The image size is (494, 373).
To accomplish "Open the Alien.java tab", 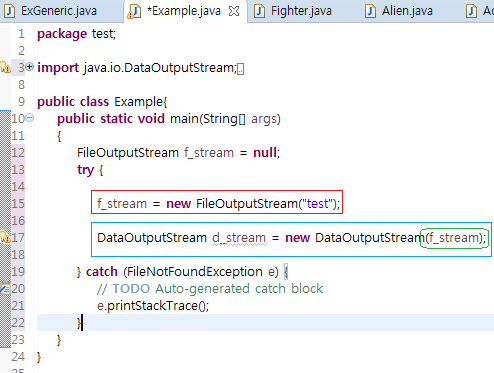I will tap(407, 11).
